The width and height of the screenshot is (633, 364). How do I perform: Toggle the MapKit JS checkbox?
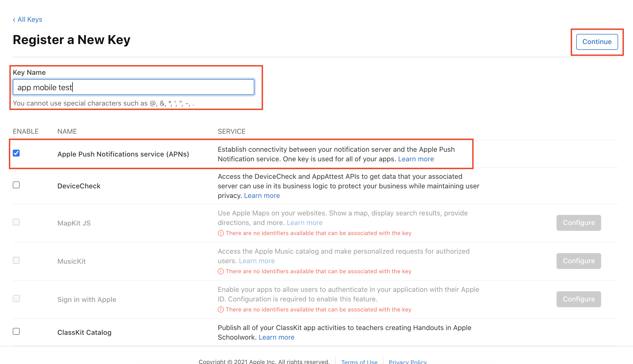point(16,222)
